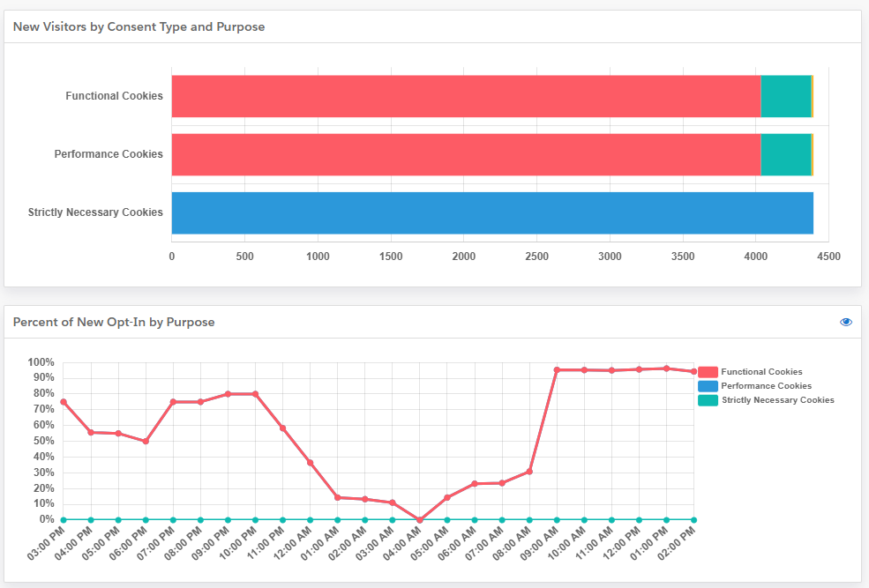Click the teal Strictly Necessary legend swatch

tap(708, 400)
